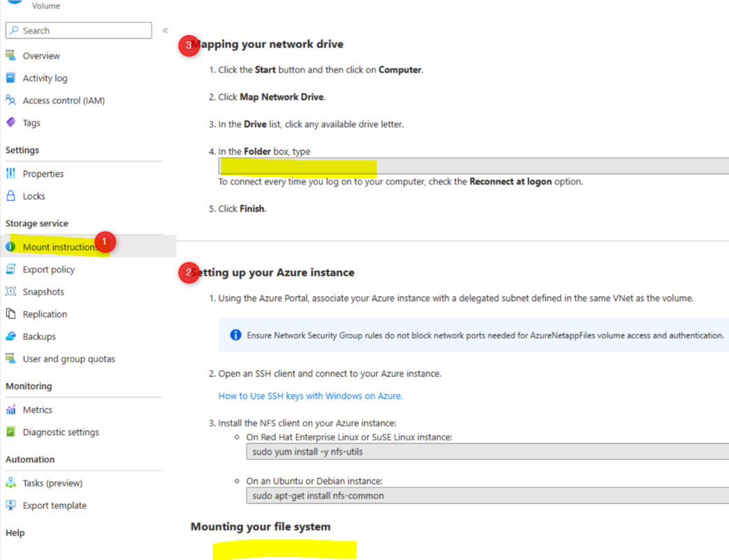Click the Replication pages icon

[10, 314]
